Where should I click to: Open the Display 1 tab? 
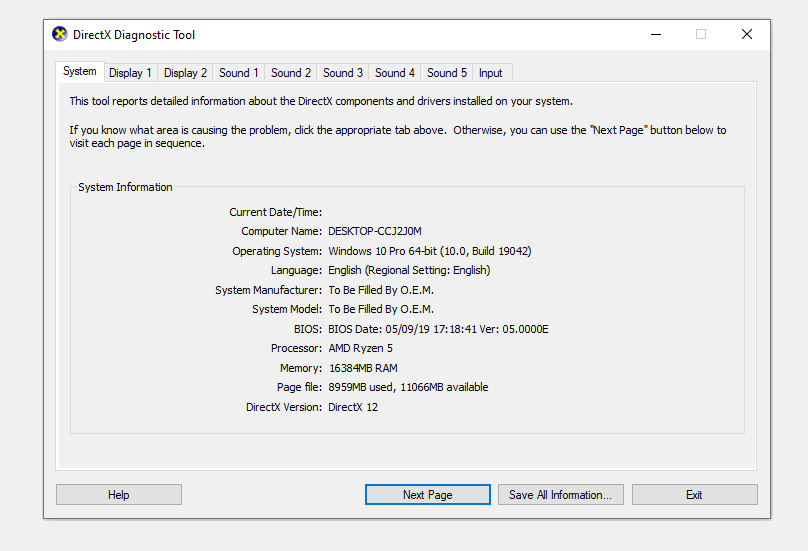[130, 73]
